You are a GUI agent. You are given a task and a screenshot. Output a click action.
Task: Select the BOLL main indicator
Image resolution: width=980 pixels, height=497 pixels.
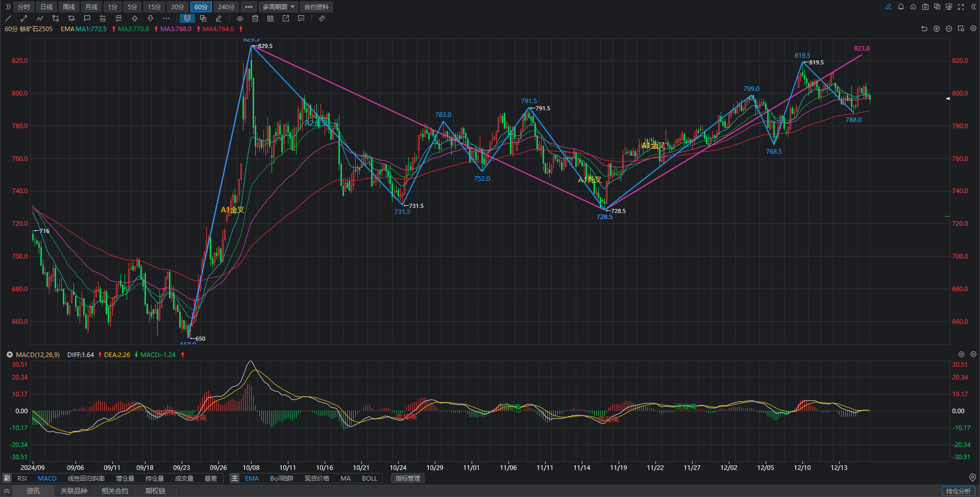370,479
